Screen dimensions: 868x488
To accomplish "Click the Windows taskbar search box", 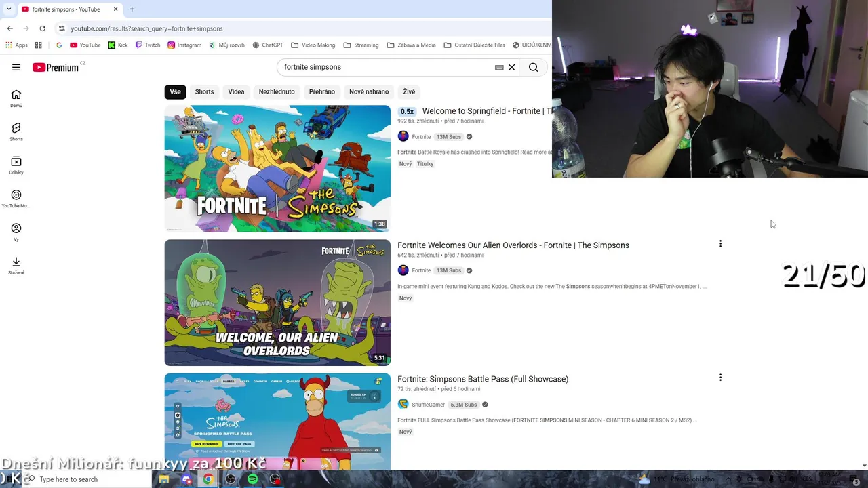I will point(88,479).
